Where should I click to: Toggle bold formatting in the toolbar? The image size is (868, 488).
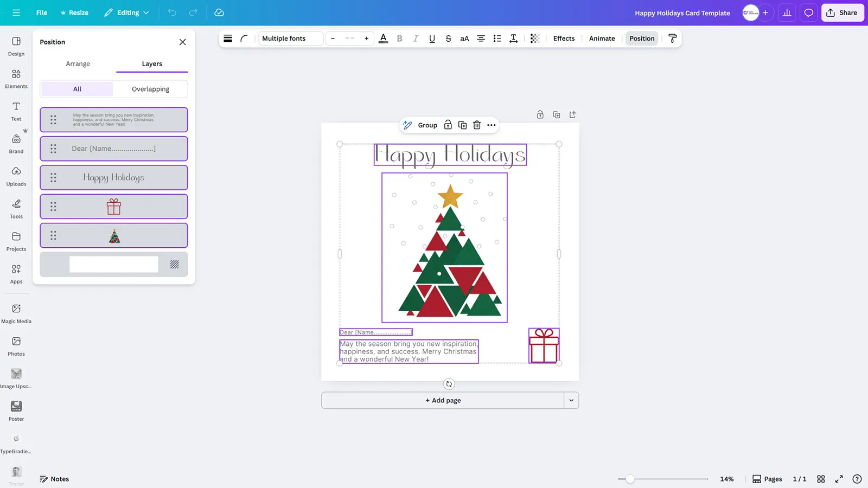click(x=399, y=38)
